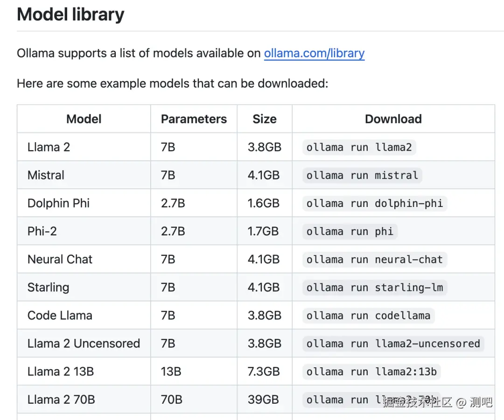Click the Dolphin Phi model name

coord(58,204)
